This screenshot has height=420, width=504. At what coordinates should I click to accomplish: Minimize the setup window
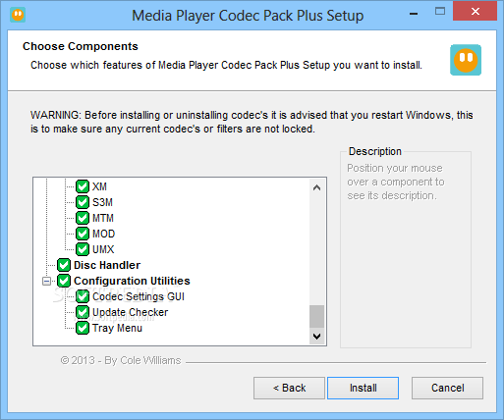[414, 14]
